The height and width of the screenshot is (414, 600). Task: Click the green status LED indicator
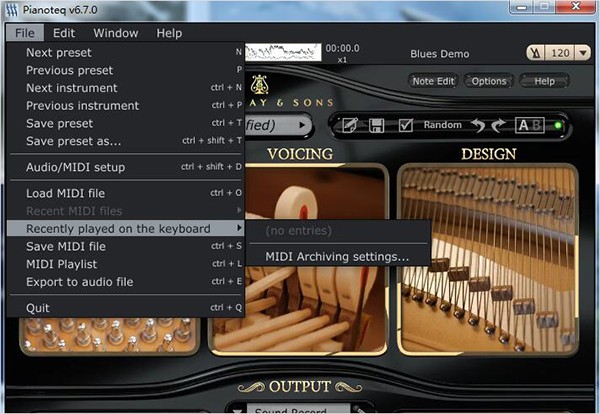(558, 125)
